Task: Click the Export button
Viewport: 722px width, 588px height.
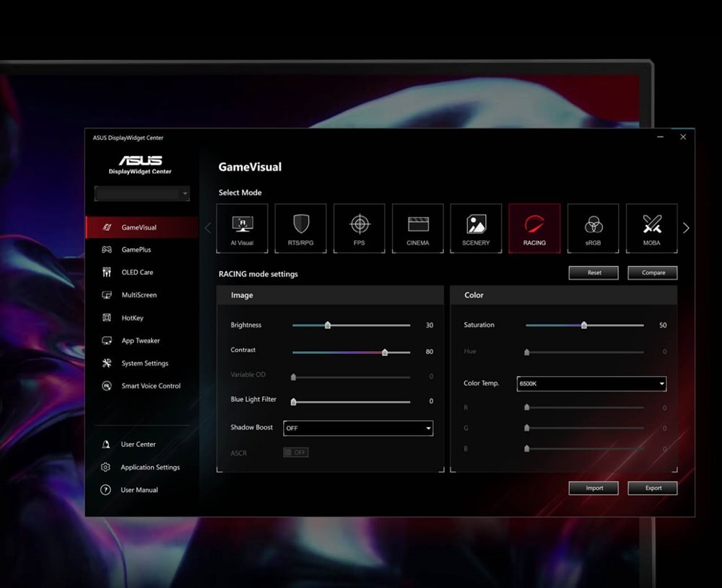Action: coord(653,488)
